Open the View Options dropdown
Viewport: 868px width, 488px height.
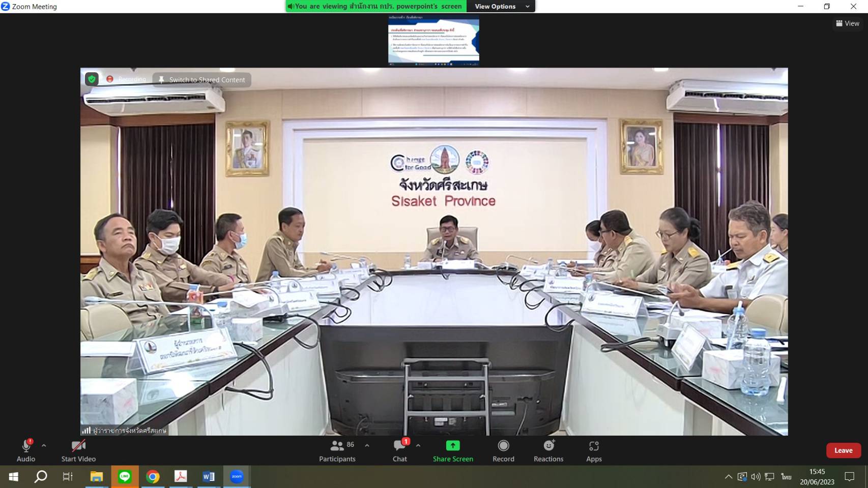(x=501, y=7)
